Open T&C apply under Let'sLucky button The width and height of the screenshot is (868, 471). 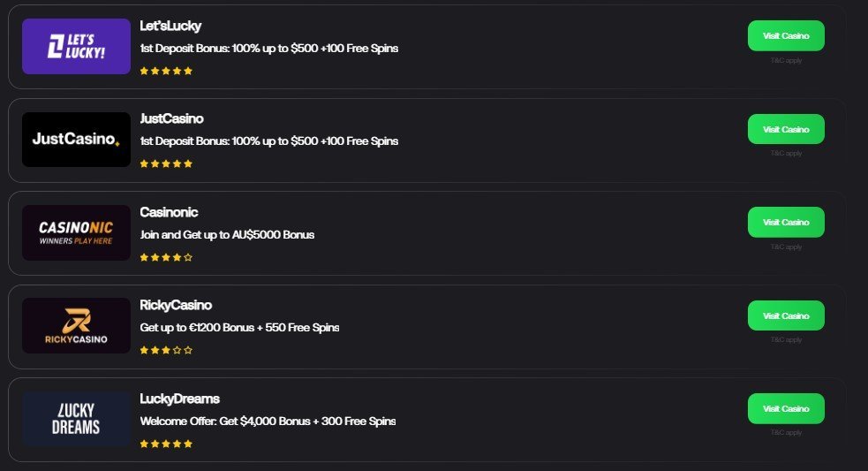pyautogui.click(x=786, y=60)
